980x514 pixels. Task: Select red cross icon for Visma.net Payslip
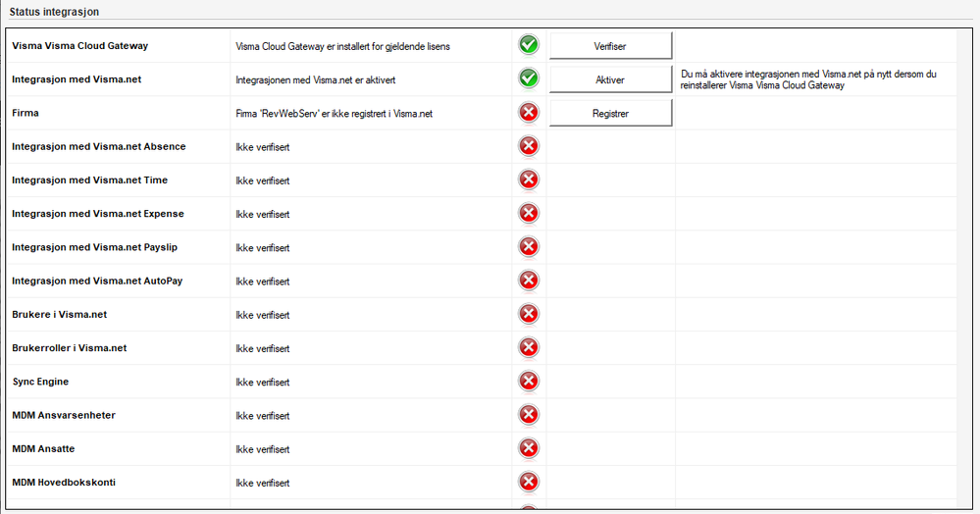click(529, 247)
